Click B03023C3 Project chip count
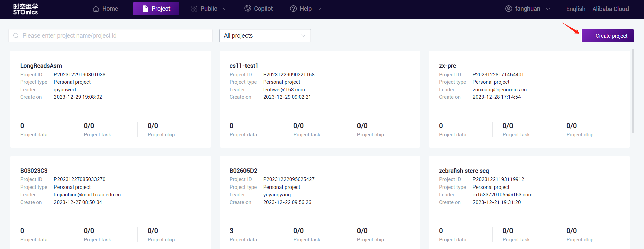Screen dimensions: 644x249 153,231
